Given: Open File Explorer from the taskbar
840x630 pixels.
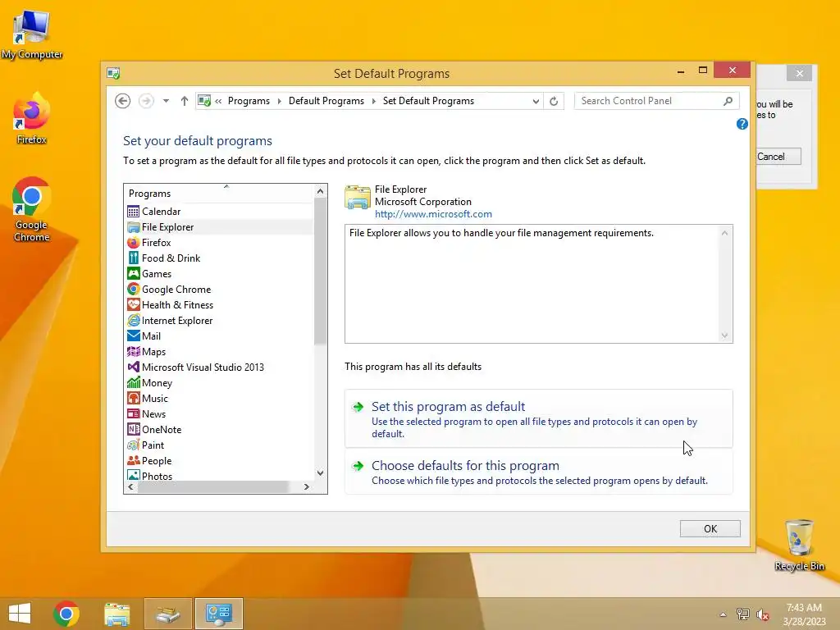Looking at the screenshot, I should pos(116,613).
